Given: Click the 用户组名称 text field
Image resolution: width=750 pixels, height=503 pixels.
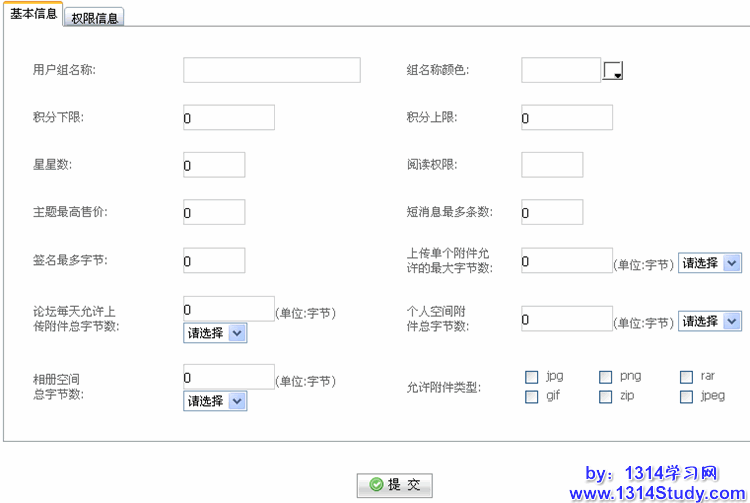Looking at the screenshot, I should (x=271, y=70).
